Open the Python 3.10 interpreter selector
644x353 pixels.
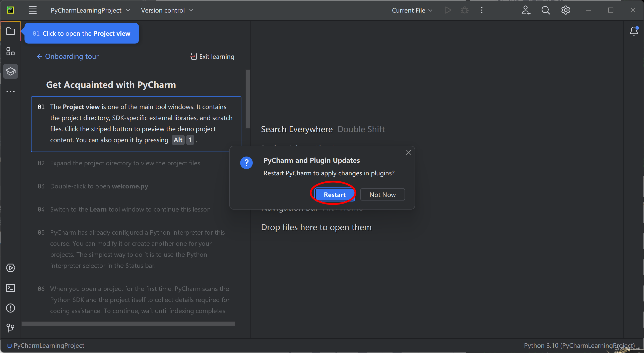[x=579, y=345]
